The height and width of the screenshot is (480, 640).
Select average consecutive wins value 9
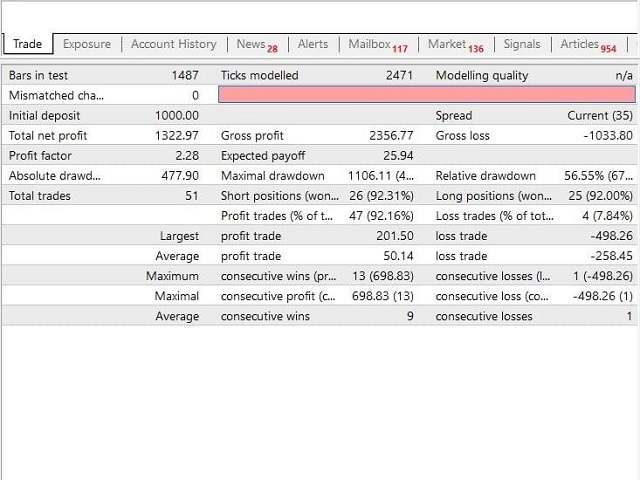point(410,316)
